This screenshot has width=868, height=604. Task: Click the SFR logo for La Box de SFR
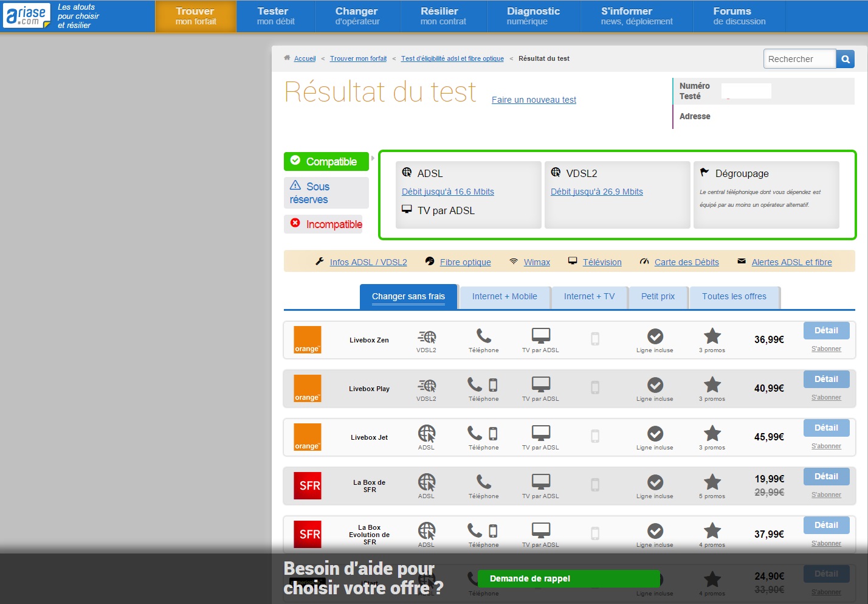click(307, 486)
